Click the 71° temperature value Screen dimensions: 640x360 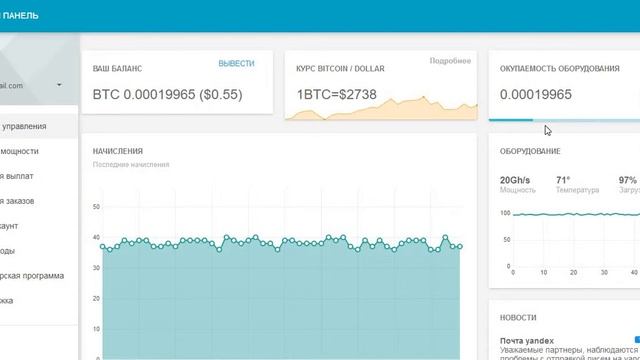[x=563, y=180]
